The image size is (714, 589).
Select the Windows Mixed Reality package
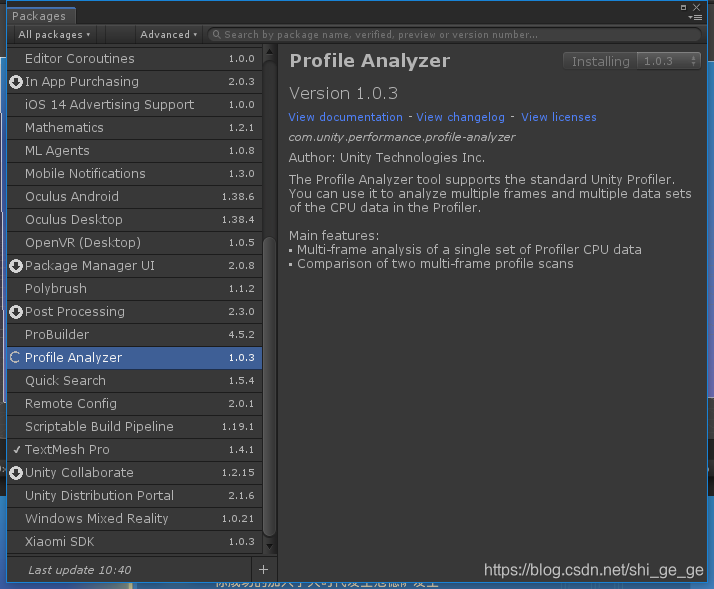[135, 519]
